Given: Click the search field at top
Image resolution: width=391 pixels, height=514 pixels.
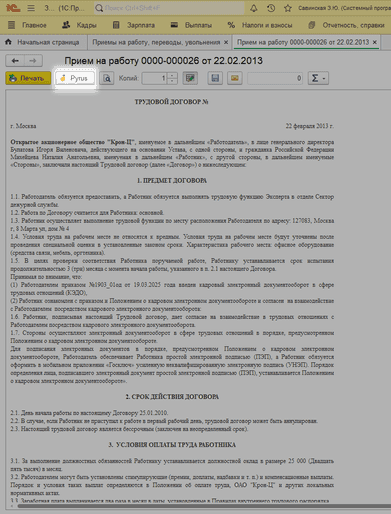Looking at the screenshot, I should tap(169, 8).
